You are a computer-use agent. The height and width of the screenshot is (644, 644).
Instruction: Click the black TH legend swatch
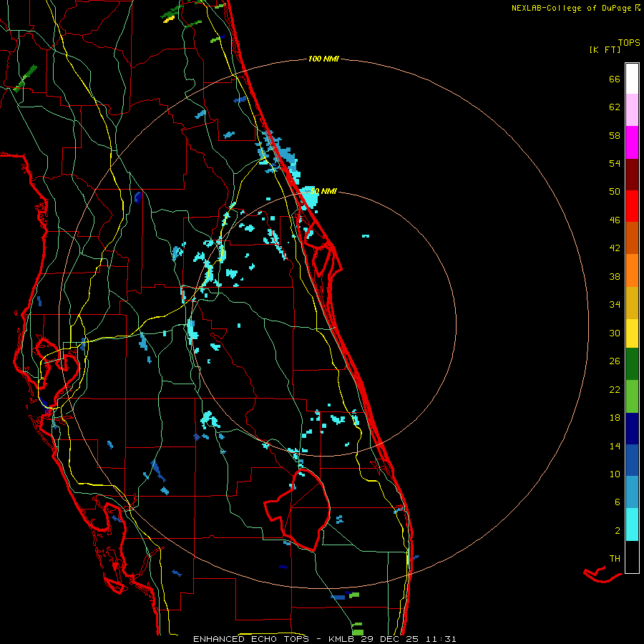pos(632,557)
